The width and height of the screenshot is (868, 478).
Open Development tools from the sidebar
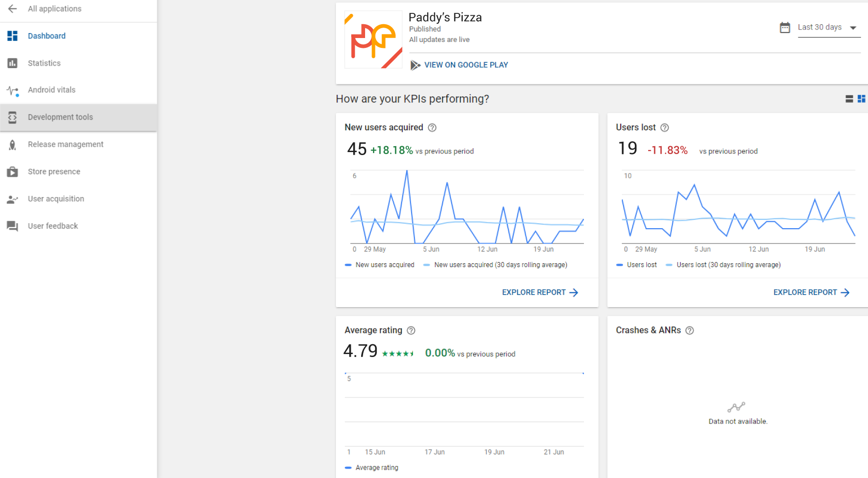60,117
